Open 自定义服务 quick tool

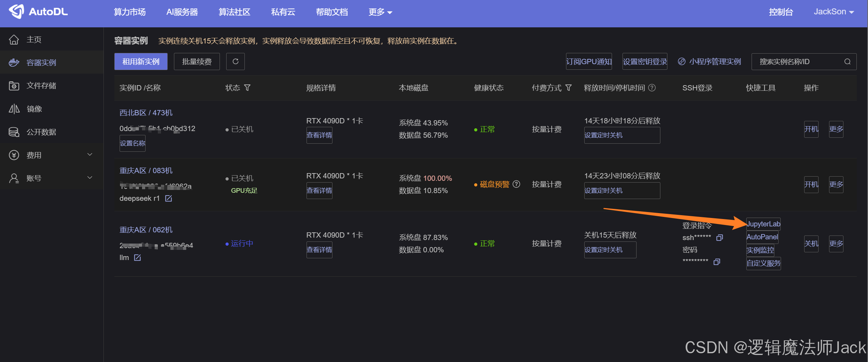point(763,263)
